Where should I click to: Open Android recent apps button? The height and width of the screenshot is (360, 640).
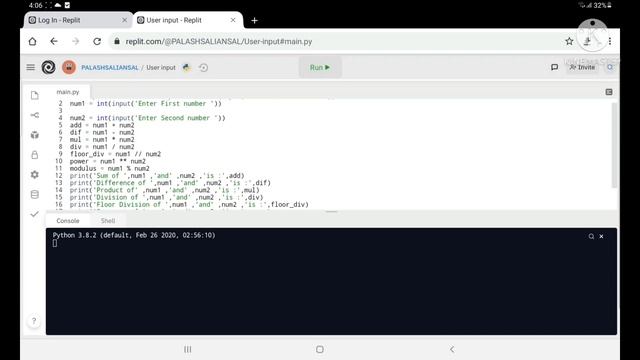point(188,349)
